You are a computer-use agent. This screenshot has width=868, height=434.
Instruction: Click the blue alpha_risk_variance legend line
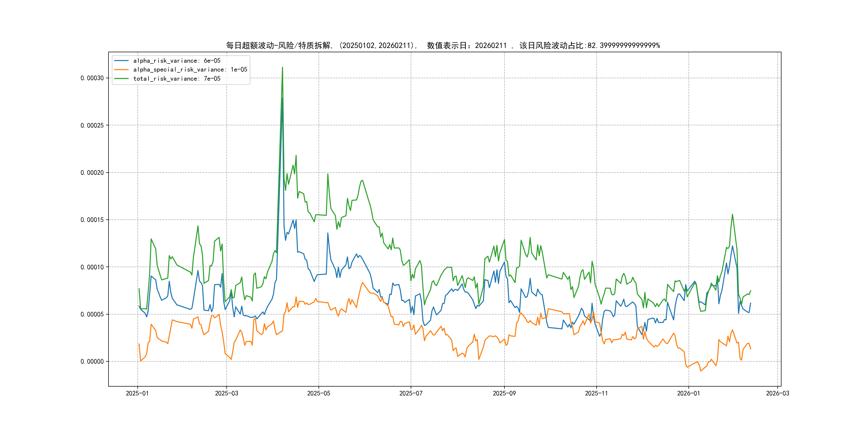click(x=121, y=61)
